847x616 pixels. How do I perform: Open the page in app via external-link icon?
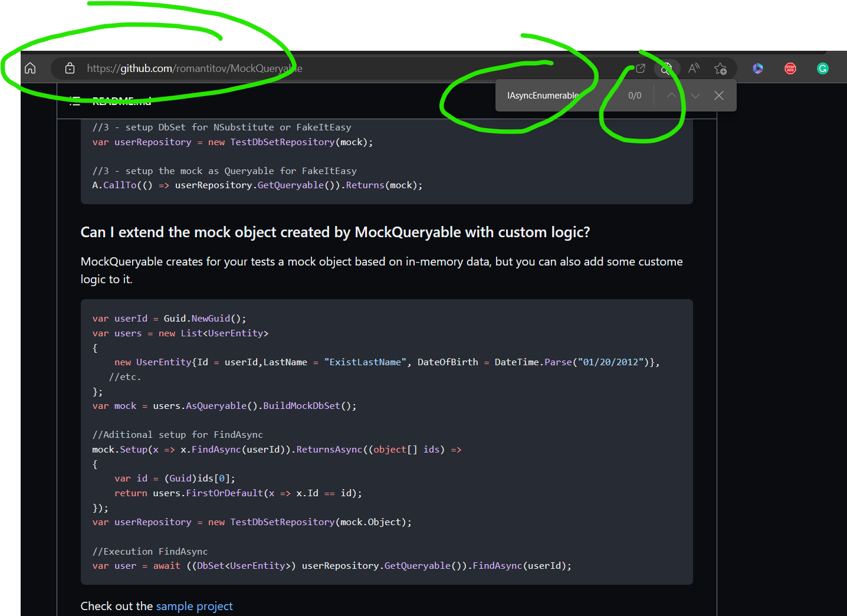coord(641,68)
